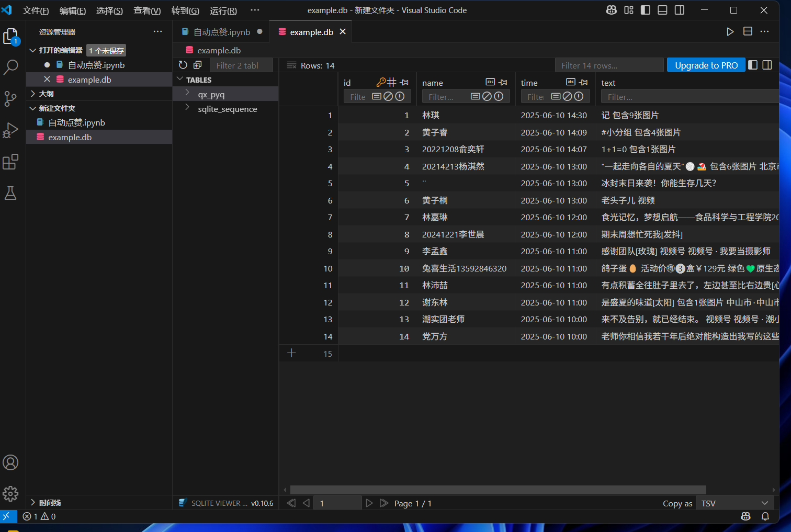Open the Customize Layout control
The width and height of the screenshot is (791, 532).
pyautogui.click(x=629, y=10)
